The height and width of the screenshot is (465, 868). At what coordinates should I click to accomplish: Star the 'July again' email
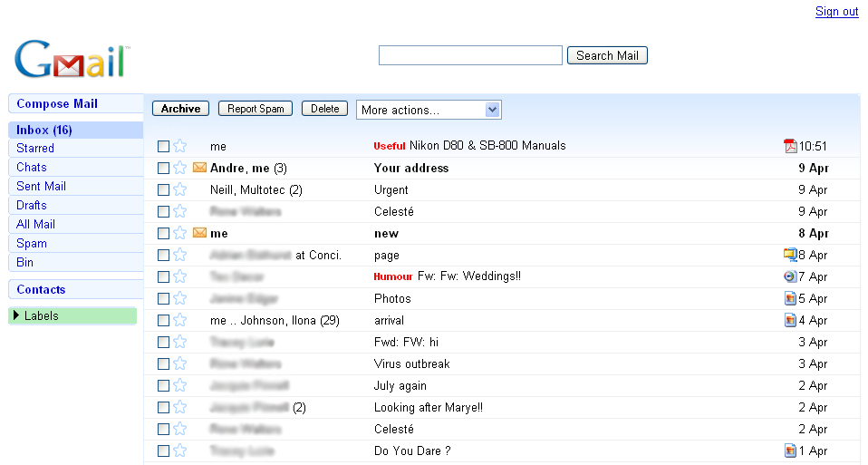pyautogui.click(x=180, y=386)
